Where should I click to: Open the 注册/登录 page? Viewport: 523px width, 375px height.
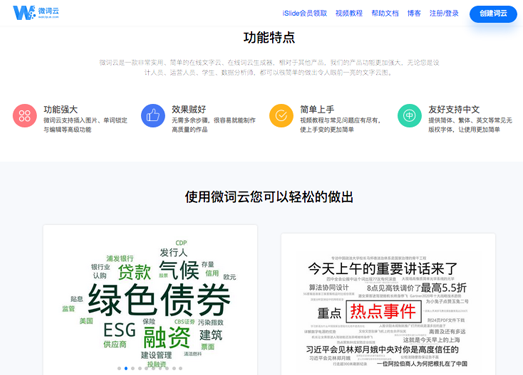444,13
